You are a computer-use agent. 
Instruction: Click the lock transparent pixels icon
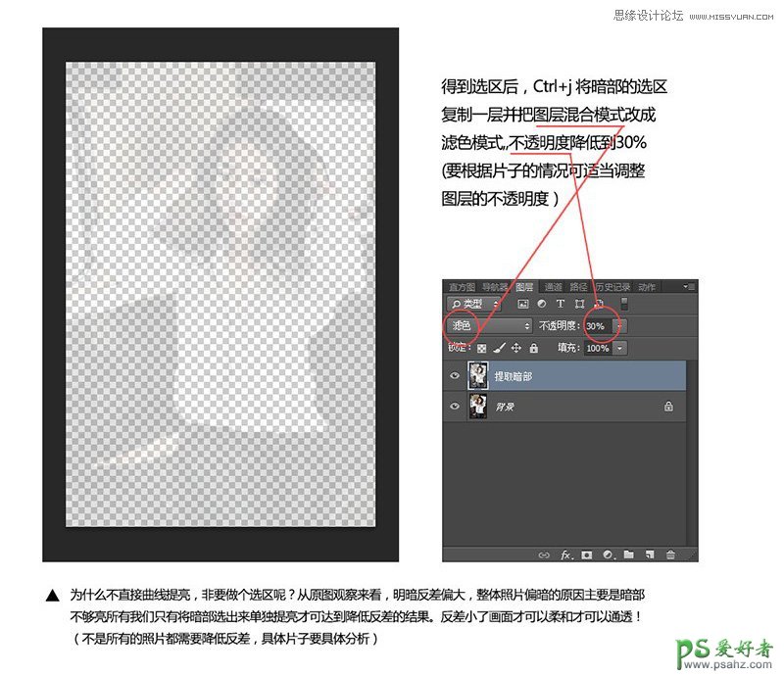point(482,348)
